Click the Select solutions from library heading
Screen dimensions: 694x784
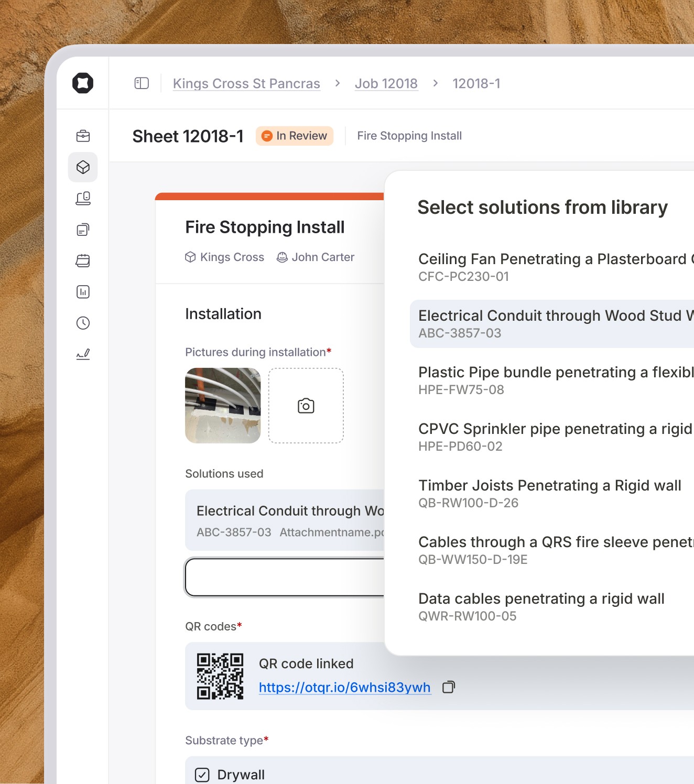click(x=543, y=208)
